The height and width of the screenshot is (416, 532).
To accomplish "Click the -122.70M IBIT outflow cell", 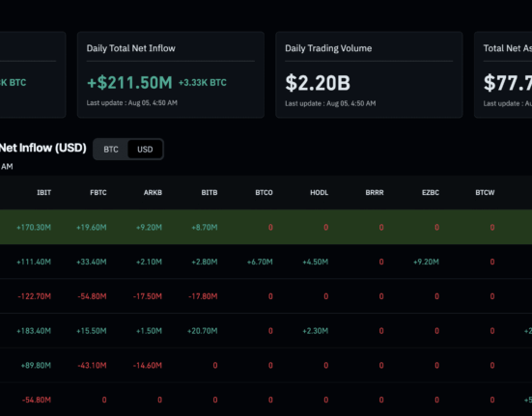I will (x=34, y=296).
